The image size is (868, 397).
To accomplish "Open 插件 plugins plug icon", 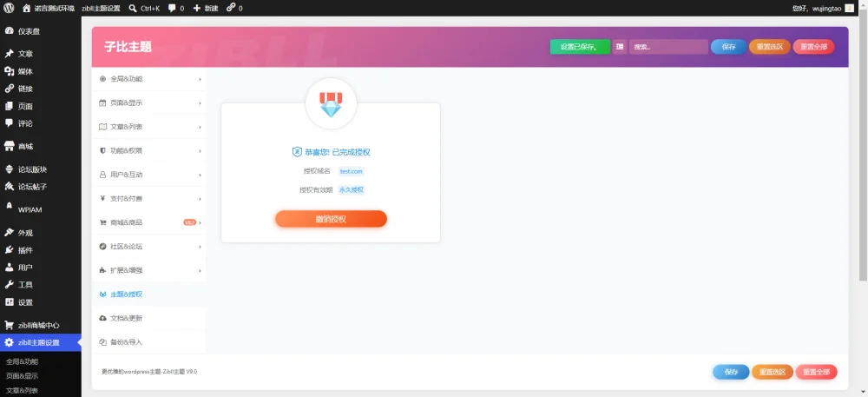I will click(9, 249).
